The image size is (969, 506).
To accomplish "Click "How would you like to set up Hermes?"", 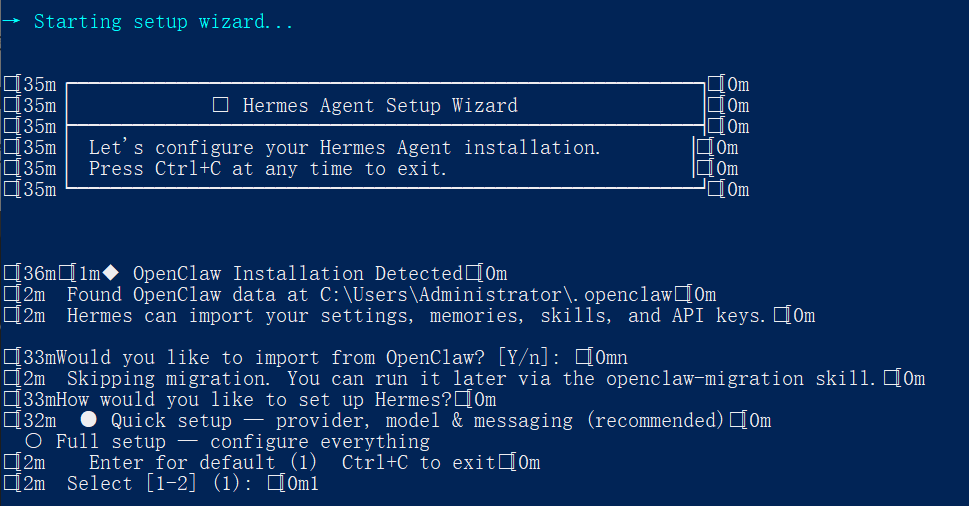I will (x=246, y=399).
